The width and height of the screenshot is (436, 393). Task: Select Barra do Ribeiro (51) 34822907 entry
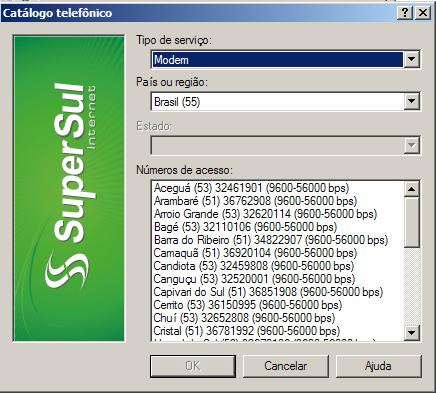271,240
